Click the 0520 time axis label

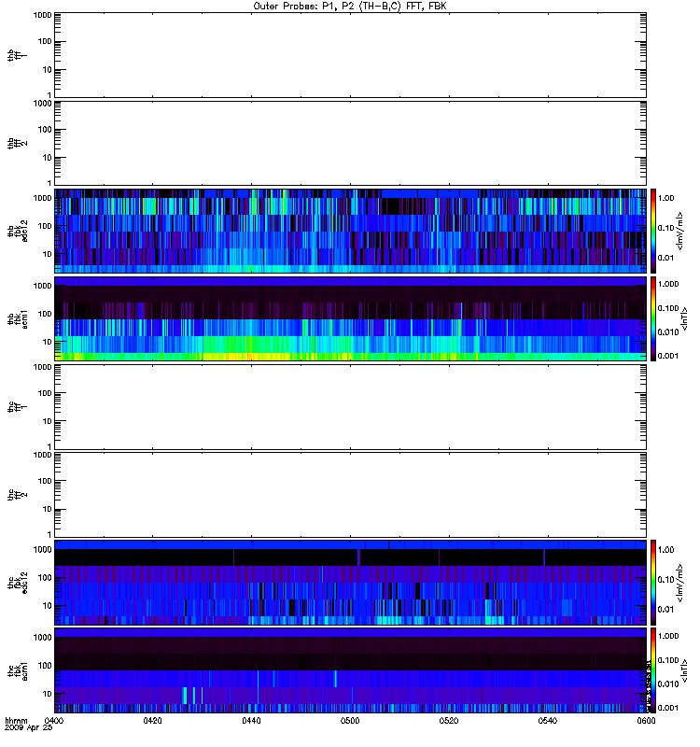tap(449, 721)
